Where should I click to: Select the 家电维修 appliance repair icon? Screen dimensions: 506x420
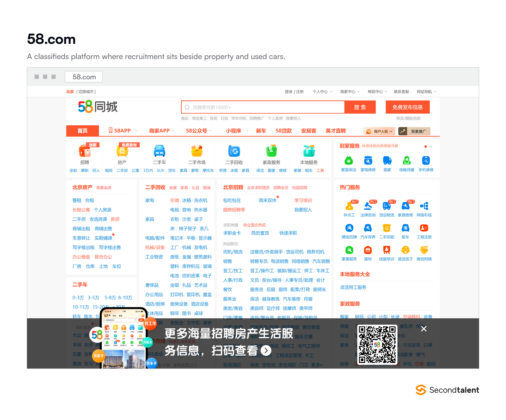pos(368,161)
